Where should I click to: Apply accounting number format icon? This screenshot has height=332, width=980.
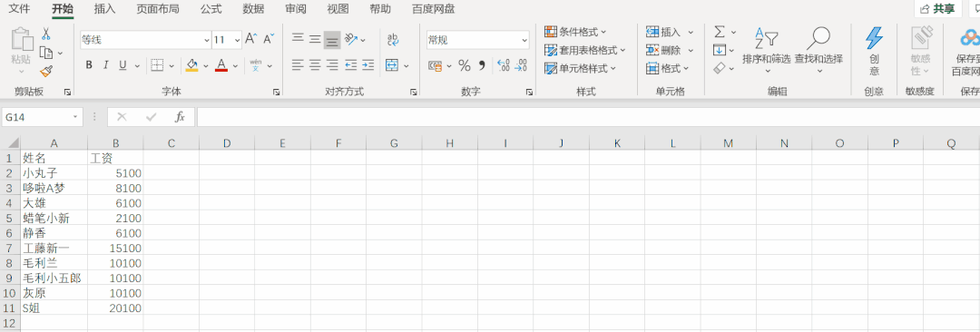tap(435, 65)
